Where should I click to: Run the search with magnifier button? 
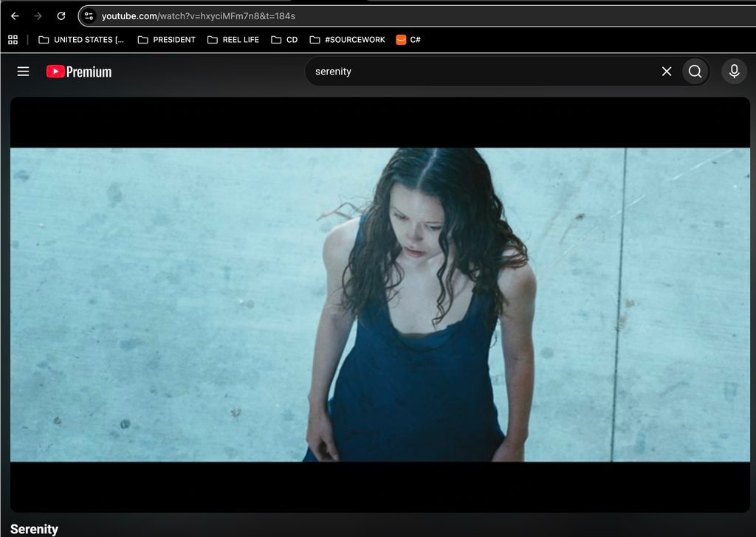(695, 72)
